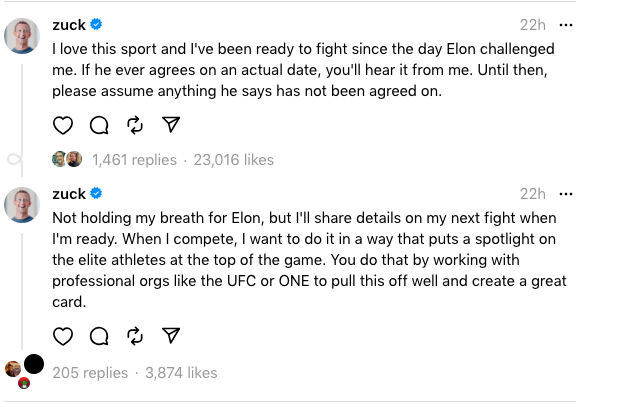Click the verified badge beside first zuck name
Viewport: 625px width, 402px height.
click(97, 24)
